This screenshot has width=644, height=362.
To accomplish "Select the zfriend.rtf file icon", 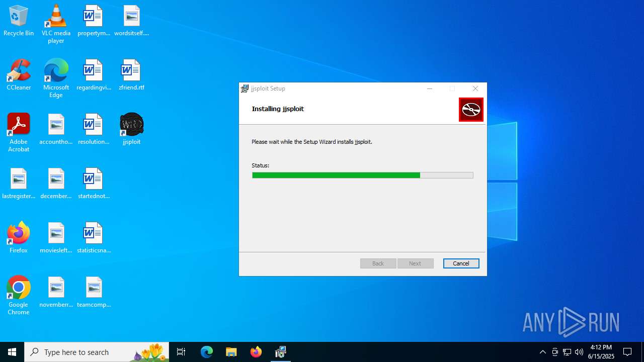I will [x=131, y=75].
